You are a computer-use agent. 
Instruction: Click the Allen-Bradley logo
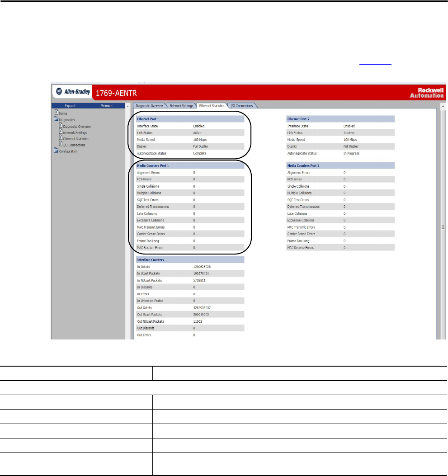73,92
